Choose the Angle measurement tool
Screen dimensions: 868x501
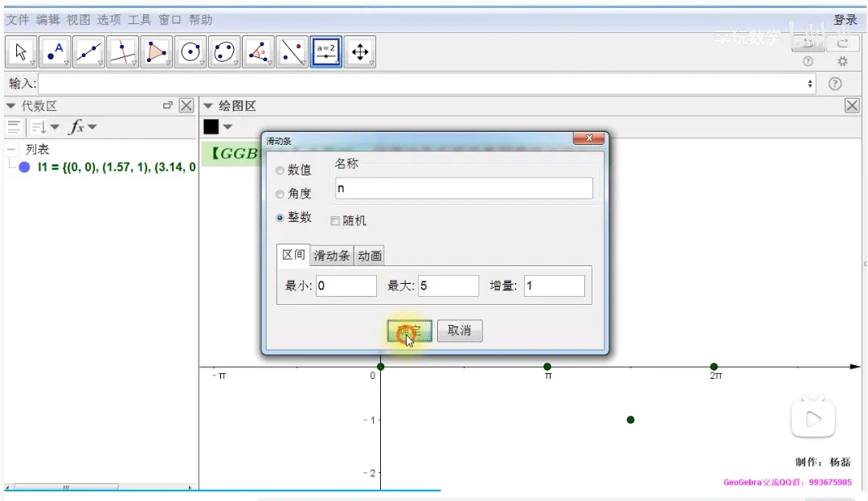pos(258,52)
